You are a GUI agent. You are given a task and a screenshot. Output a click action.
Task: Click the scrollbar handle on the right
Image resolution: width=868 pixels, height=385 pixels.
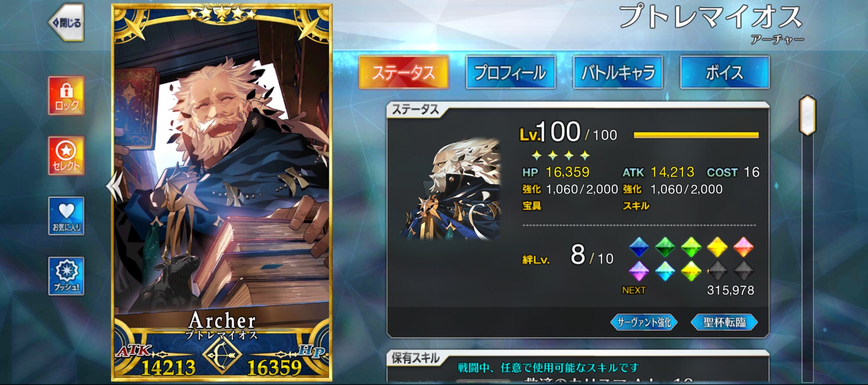(808, 115)
